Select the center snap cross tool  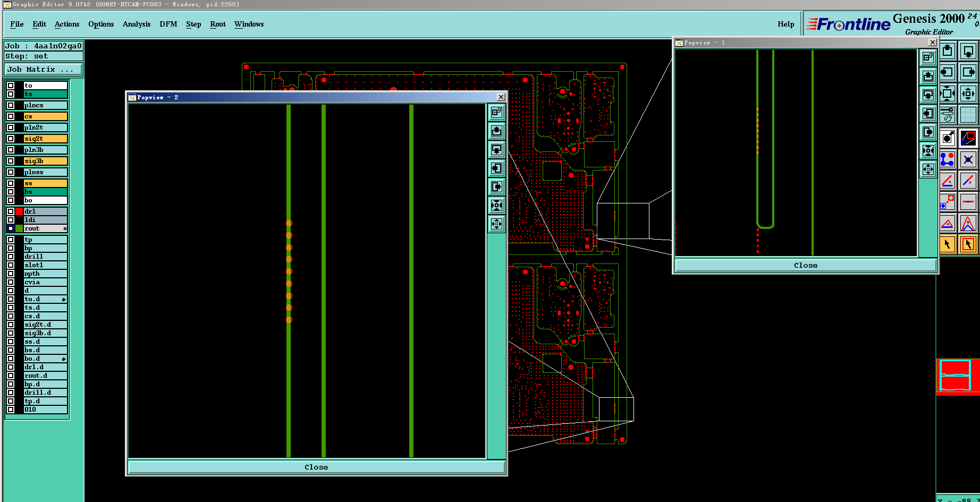click(968, 159)
